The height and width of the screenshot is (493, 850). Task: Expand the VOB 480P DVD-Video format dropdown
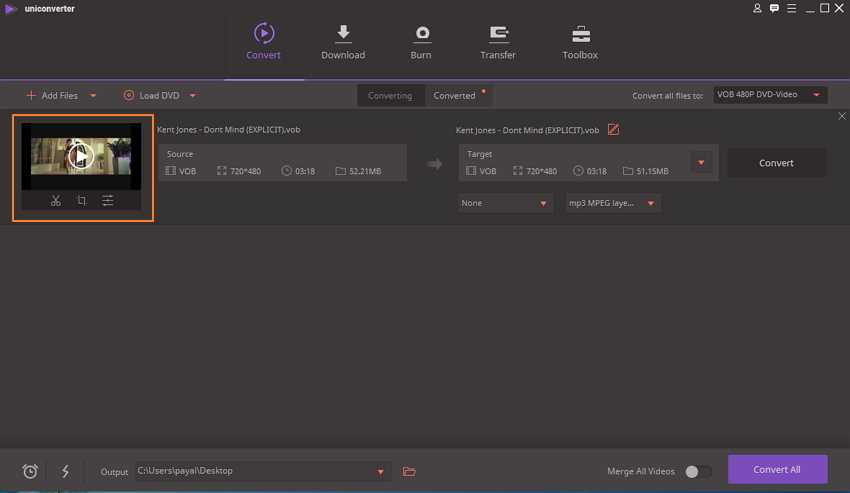[770, 95]
